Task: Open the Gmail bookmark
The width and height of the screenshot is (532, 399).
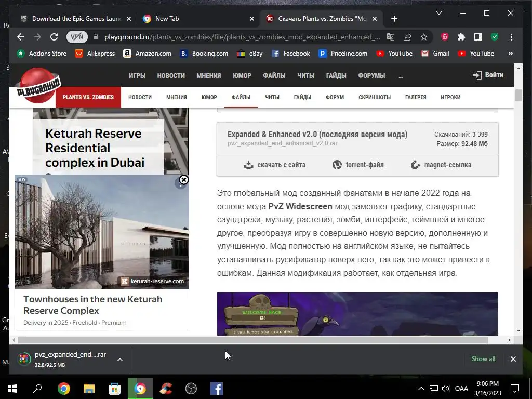Action: (x=435, y=54)
